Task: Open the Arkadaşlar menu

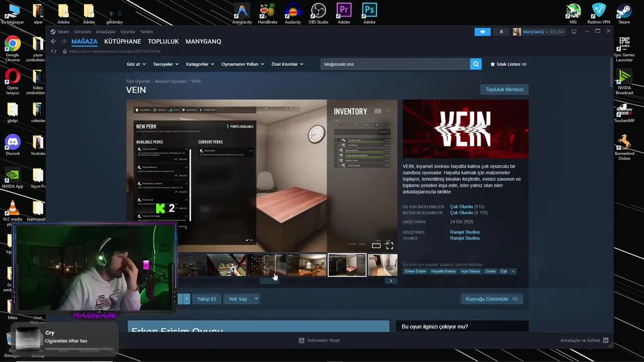Action: click(x=106, y=32)
